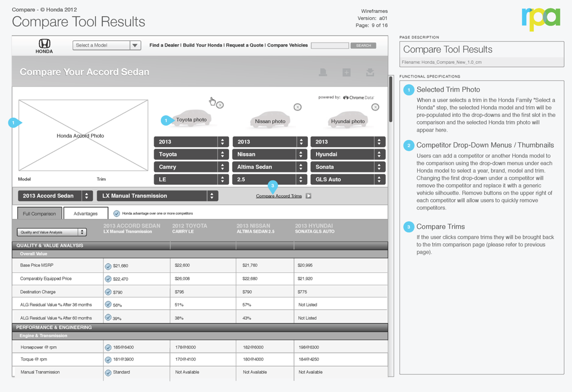Image resolution: width=572 pixels, height=392 pixels.
Task: Click the search text field in the header
Action: coord(330,46)
